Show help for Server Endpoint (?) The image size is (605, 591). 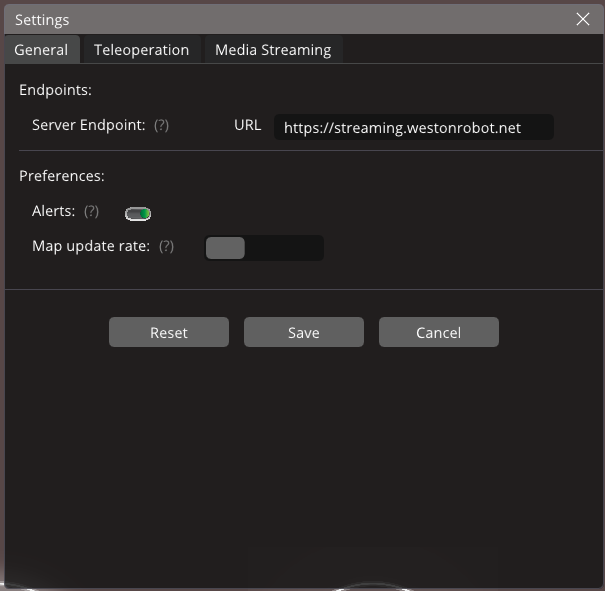[161, 125]
